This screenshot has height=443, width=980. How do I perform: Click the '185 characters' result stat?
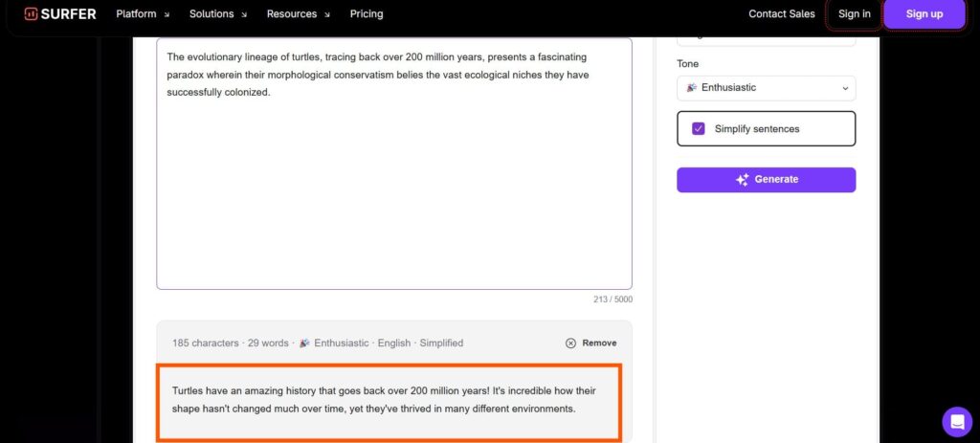(205, 343)
